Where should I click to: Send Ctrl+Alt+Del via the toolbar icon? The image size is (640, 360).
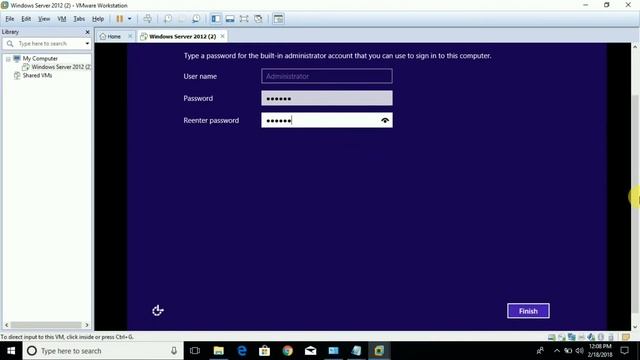click(x=148, y=19)
